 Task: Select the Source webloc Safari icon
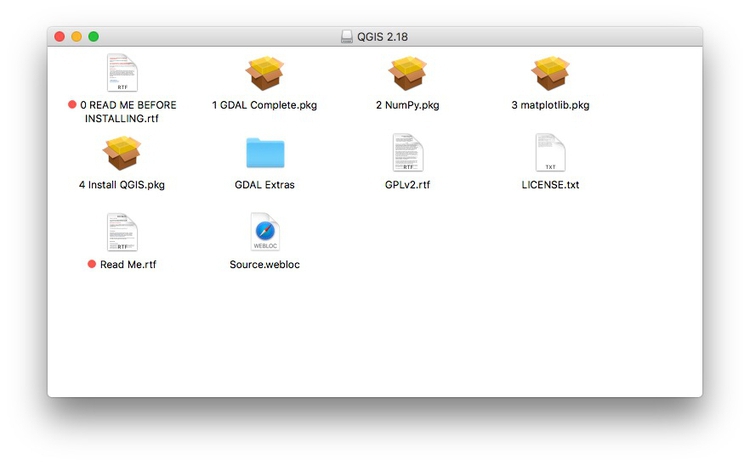pos(265,232)
